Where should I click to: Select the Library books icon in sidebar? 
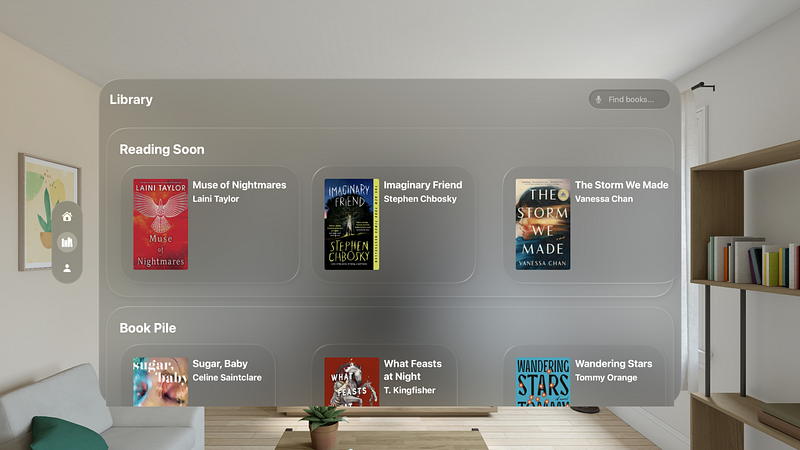(x=67, y=242)
